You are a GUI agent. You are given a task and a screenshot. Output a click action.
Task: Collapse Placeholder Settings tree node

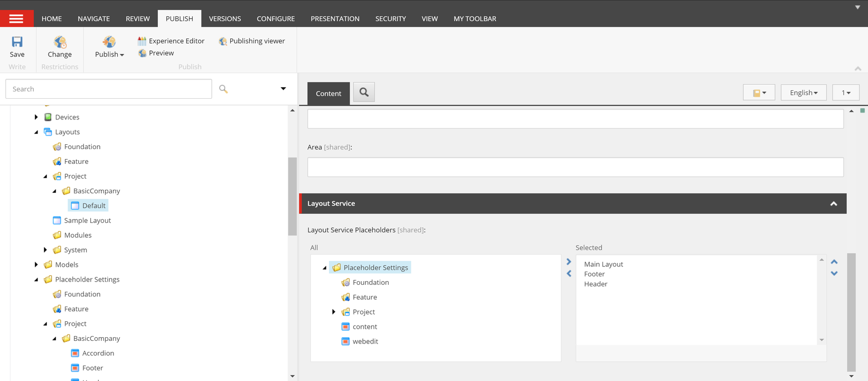(36, 280)
